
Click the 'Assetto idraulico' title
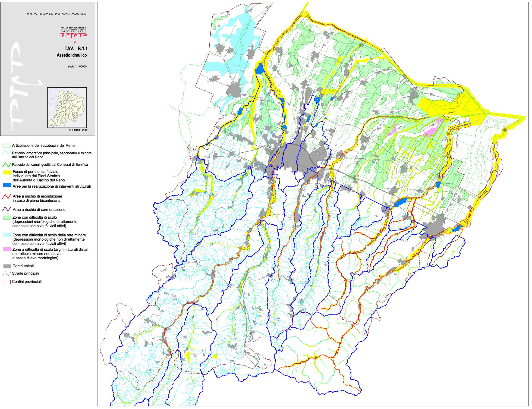pos(72,55)
